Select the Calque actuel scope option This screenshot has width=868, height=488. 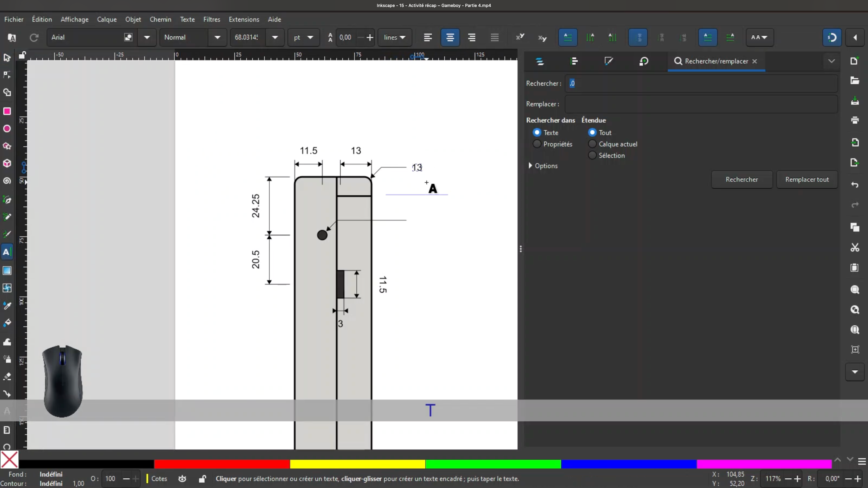592,144
